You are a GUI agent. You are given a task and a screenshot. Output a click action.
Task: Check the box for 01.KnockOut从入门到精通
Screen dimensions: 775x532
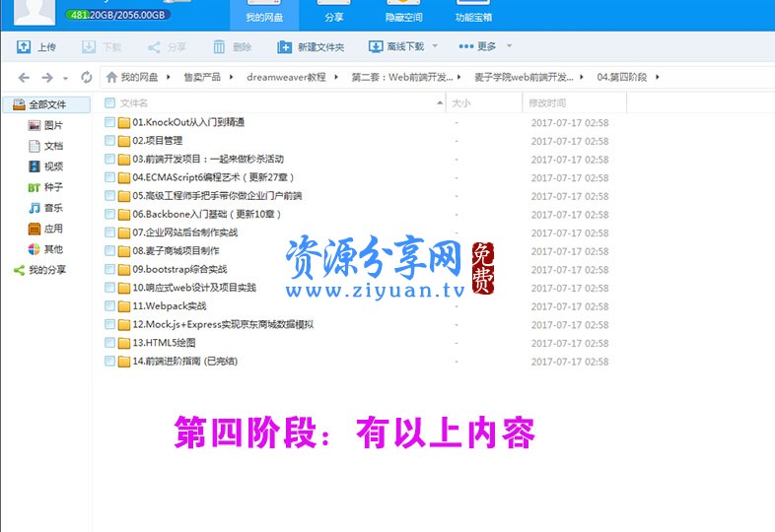pyautogui.click(x=109, y=122)
